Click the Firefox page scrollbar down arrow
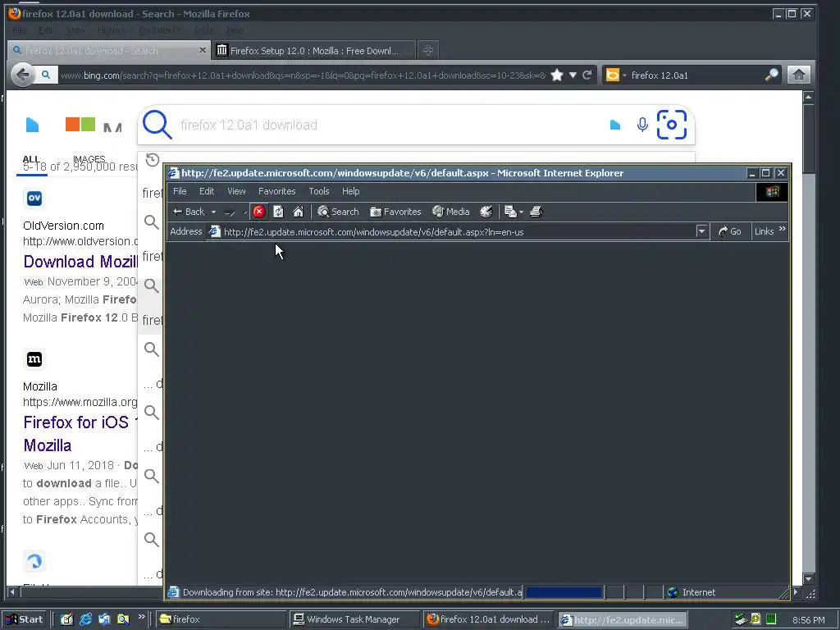 (808, 579)
